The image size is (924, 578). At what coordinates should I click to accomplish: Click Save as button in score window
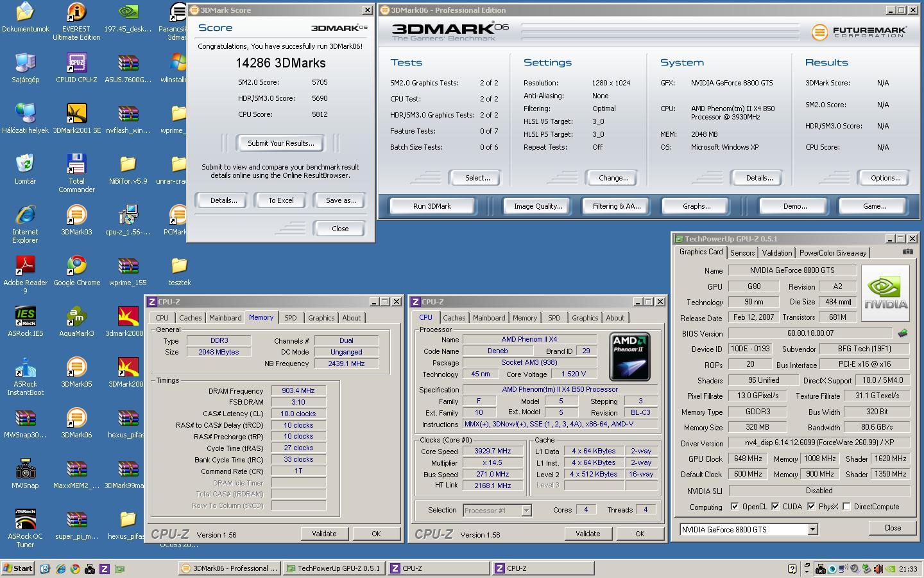coord(341,200)
